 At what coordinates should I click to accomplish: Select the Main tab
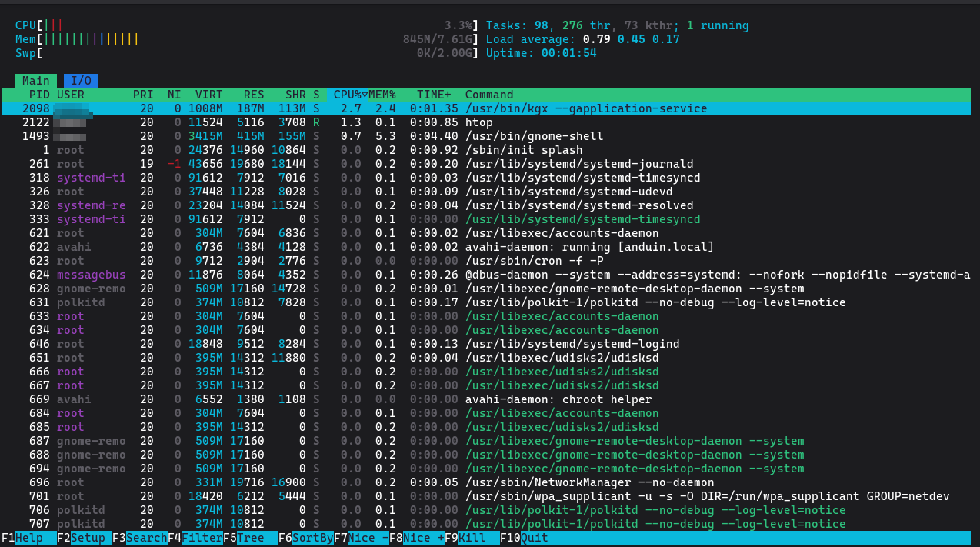tap(35, 81)
